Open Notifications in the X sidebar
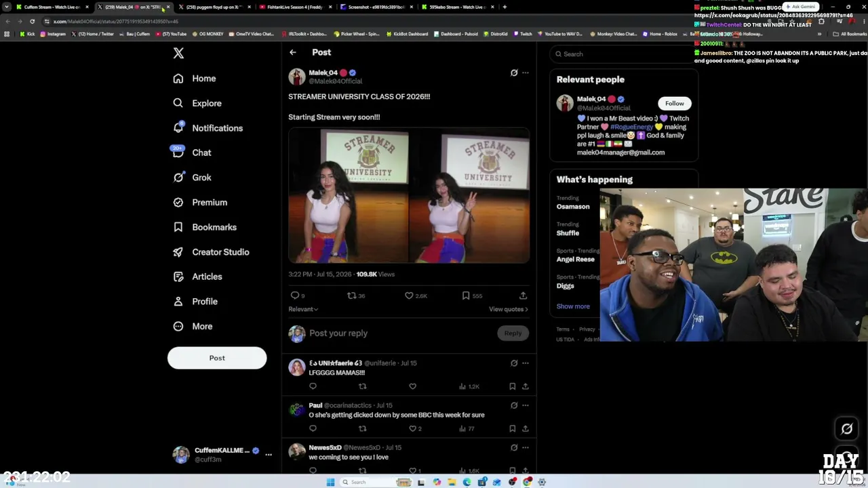The width and height of the screenshot is (868, 488). (208, 128)
